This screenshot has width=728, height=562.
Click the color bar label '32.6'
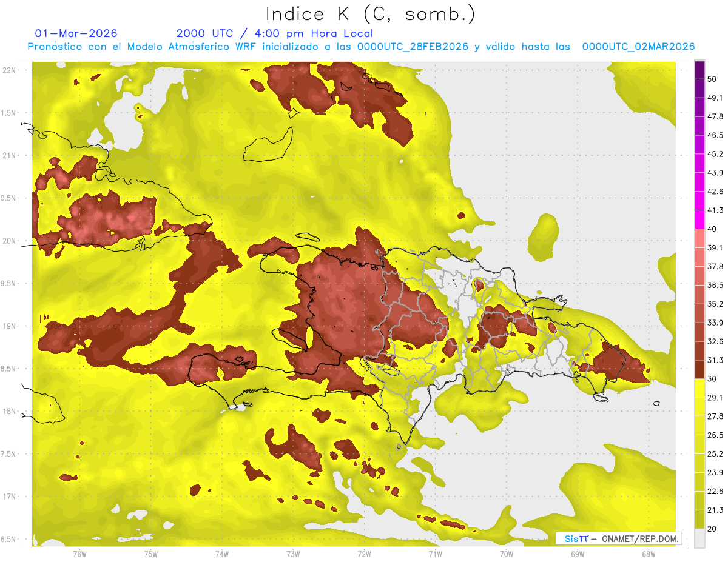[715, 341]
